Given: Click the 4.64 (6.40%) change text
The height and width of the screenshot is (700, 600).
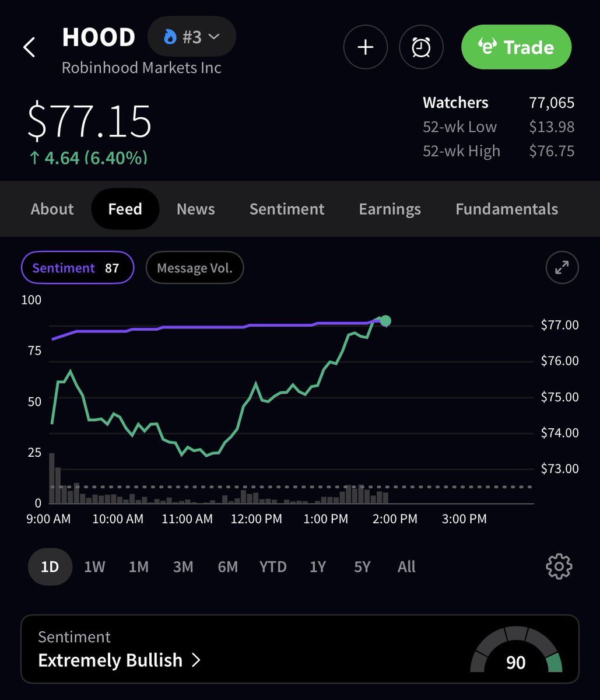Looking at the screenshot, I should 88,158.
